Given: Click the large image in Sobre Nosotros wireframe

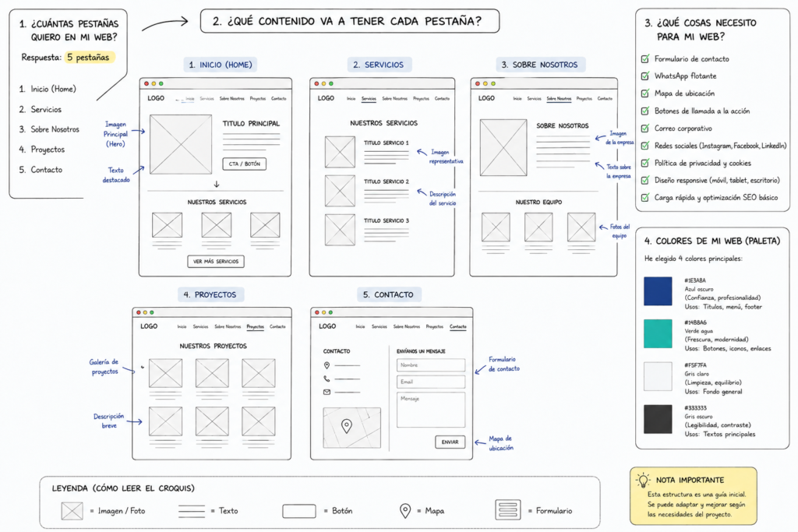Looking at the screenshot, I should point(503,147).
